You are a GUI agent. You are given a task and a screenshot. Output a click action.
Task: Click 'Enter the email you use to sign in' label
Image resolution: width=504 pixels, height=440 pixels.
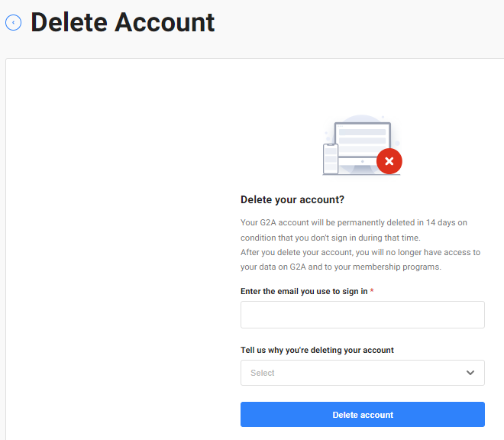pyautogui.click(x=304, y=292)
